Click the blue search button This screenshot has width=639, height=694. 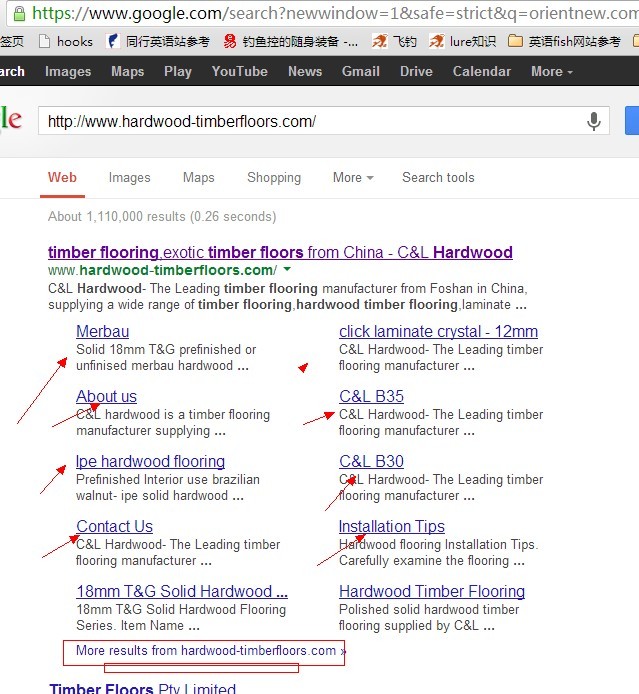click(632, 120)
